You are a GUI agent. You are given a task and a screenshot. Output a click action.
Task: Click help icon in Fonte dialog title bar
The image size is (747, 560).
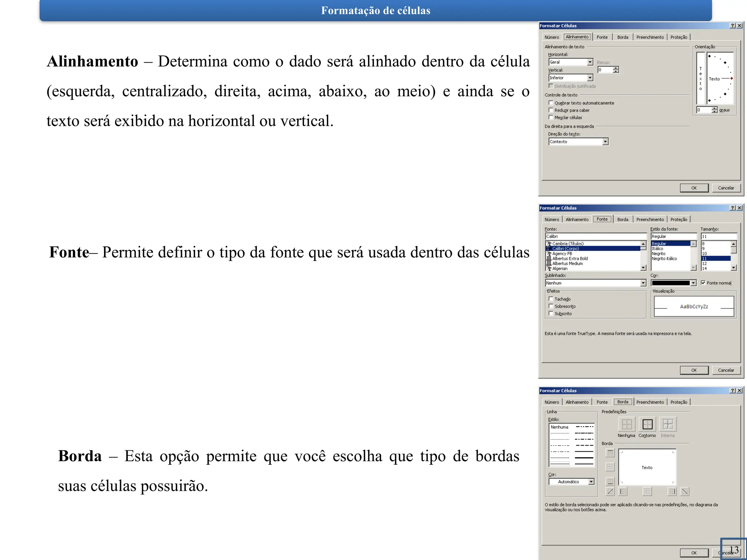(x=732, y=208)
